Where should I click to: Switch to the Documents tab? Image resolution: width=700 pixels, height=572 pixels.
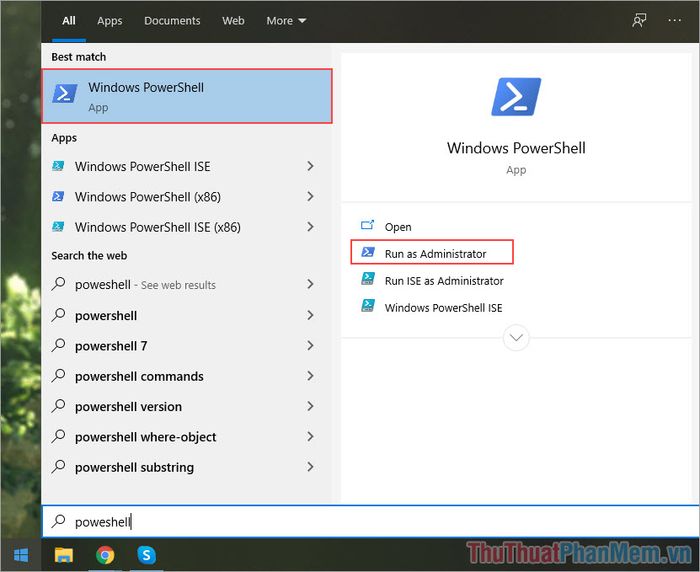[172, 21]
